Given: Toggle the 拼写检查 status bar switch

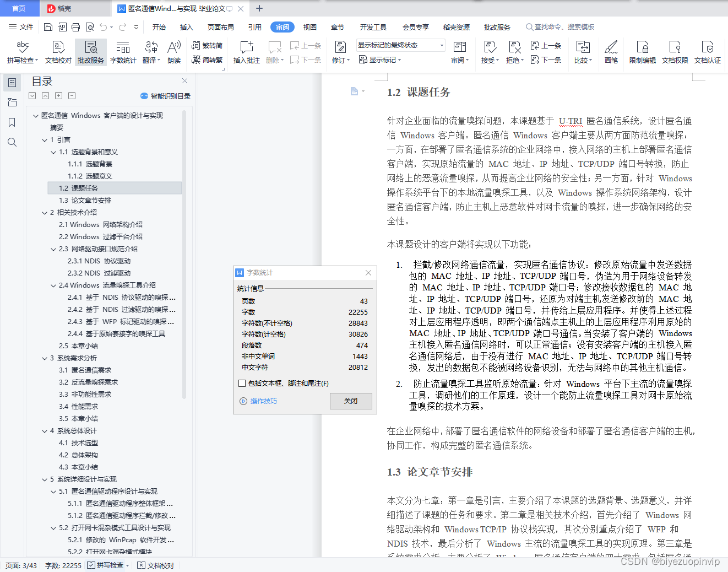Looking at the screenshot, I should click(107, 565).
